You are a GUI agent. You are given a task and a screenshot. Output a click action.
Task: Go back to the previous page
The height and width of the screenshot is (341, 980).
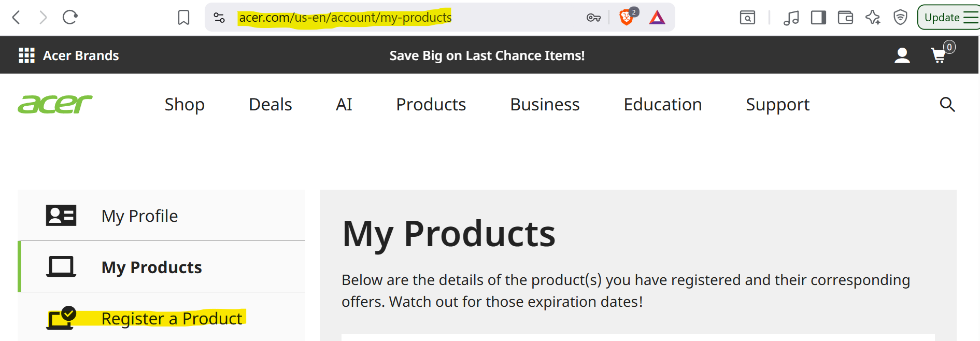tap(16, 18)
